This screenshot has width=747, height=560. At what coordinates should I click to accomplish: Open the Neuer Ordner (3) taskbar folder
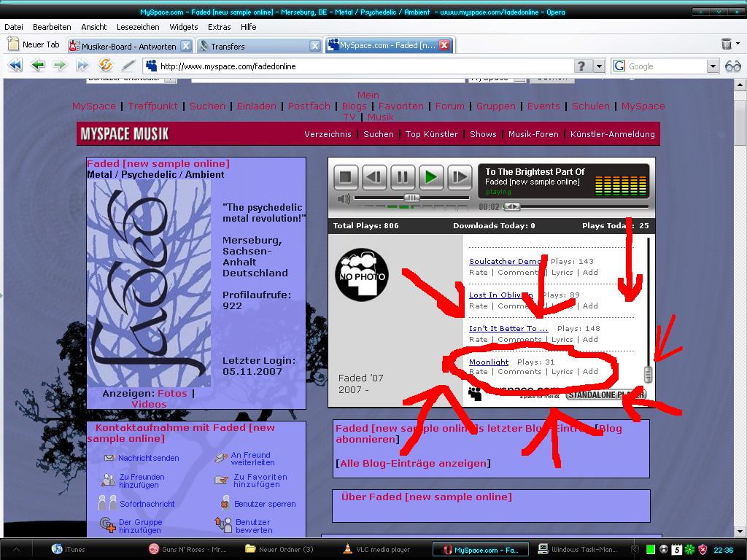[x=279, y=550]
